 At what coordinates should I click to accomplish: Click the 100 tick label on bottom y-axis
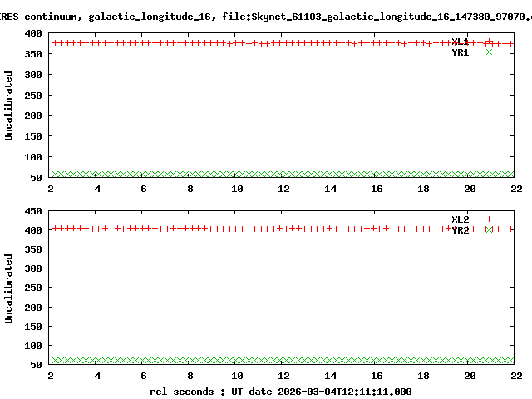coord(35,345)
